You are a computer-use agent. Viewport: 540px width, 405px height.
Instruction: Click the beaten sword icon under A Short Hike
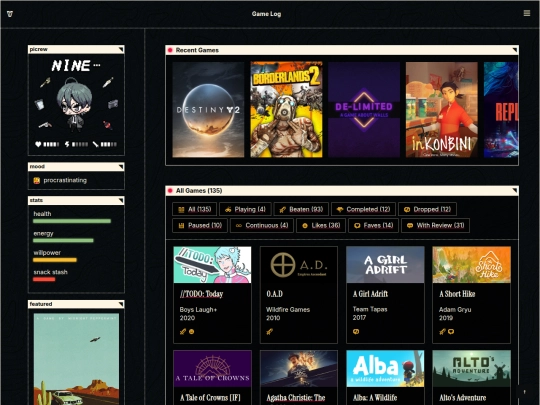tap(442, 332)
